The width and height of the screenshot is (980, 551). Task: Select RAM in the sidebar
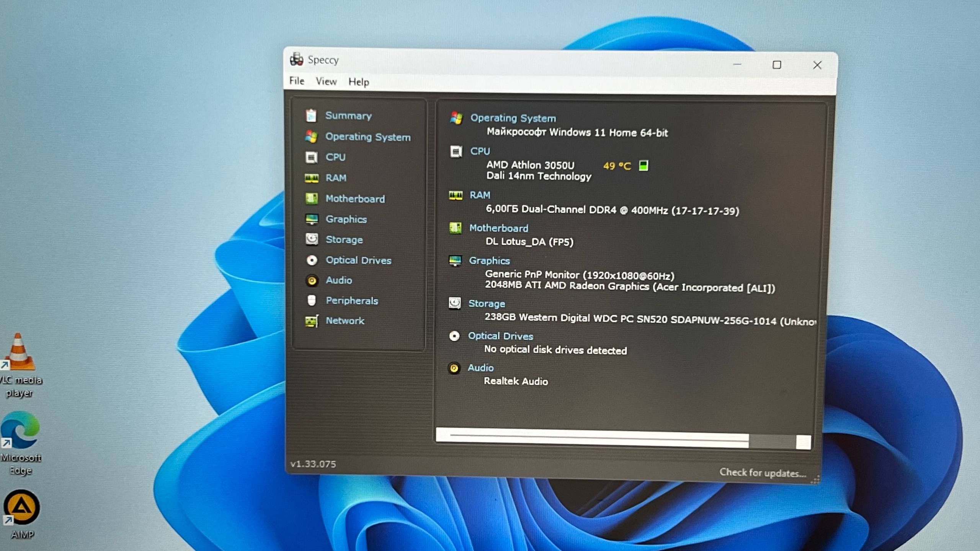coord(336,178)
